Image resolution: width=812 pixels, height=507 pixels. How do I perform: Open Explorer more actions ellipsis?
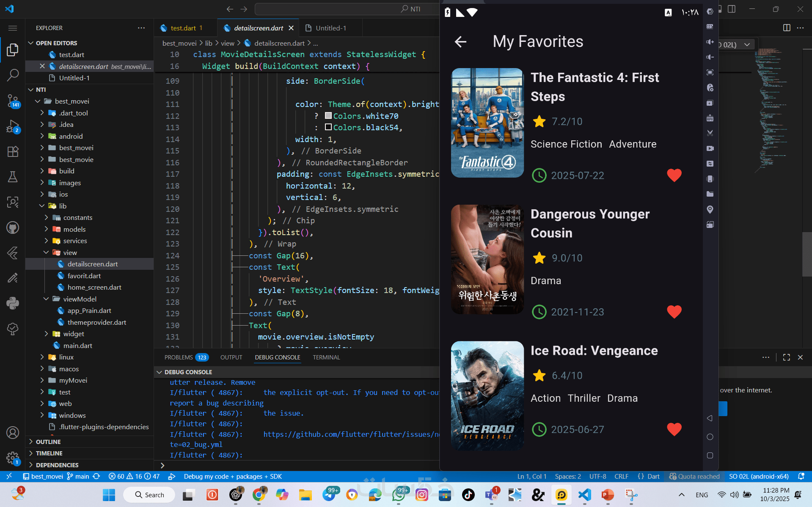[x=141, y=28]
